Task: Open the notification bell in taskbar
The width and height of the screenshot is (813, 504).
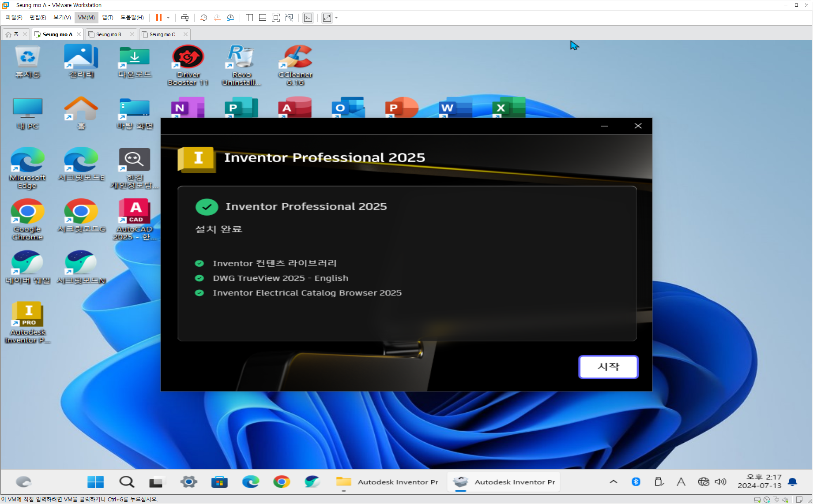Action: click(792, 482)
